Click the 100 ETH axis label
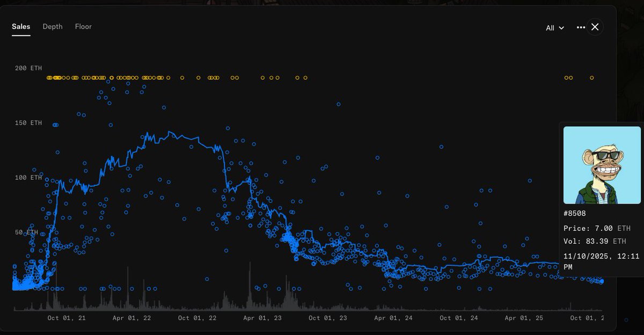 pos(28,177)
